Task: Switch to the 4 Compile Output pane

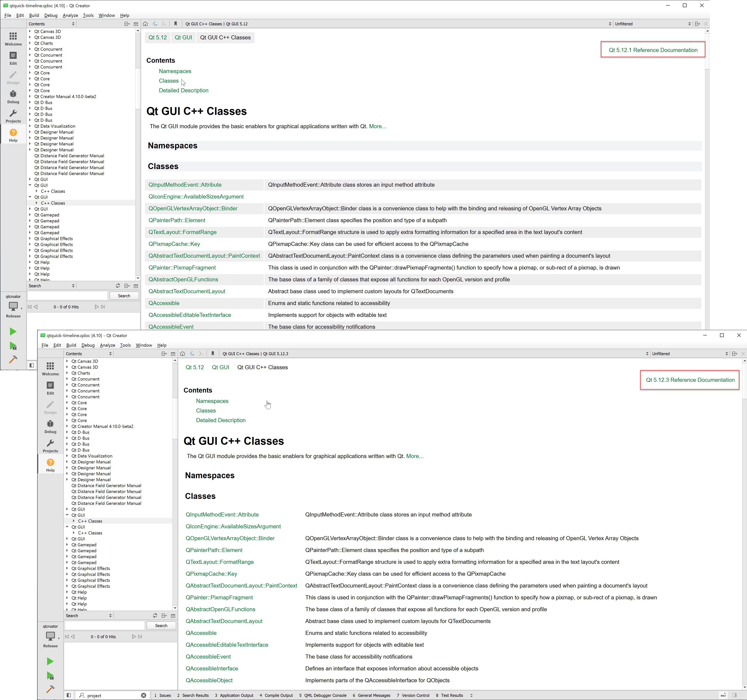Action: pos(276,696)
